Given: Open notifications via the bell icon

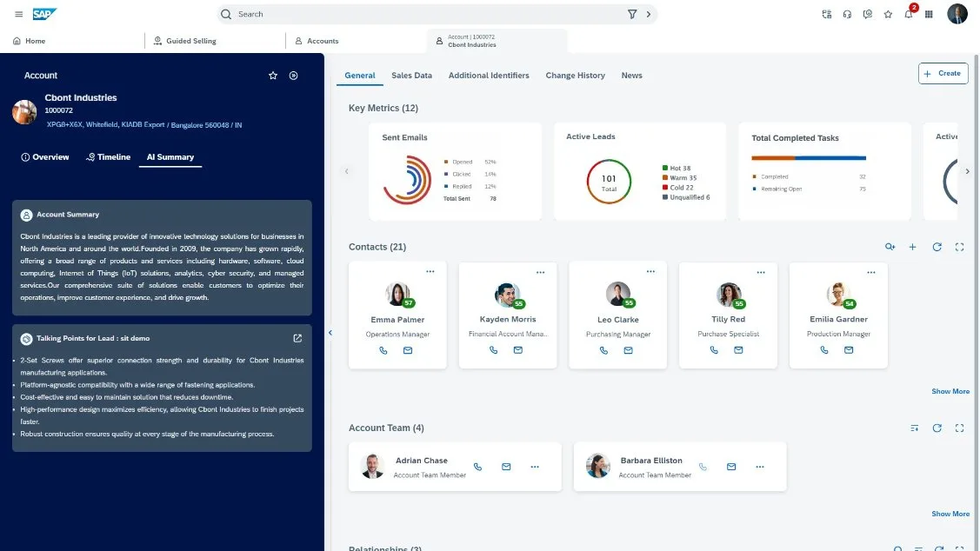Looking at the screenshot, I should point(907,14).
